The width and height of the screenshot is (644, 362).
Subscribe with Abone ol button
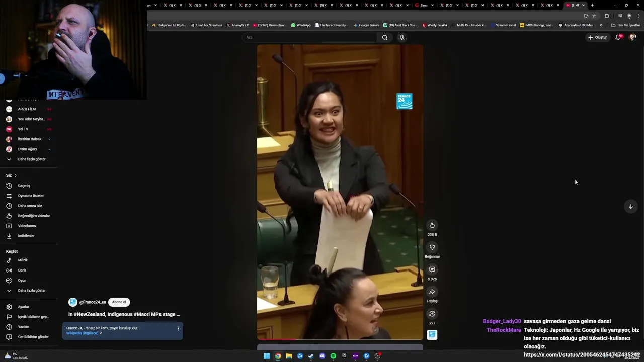click(x=119, y=302)
